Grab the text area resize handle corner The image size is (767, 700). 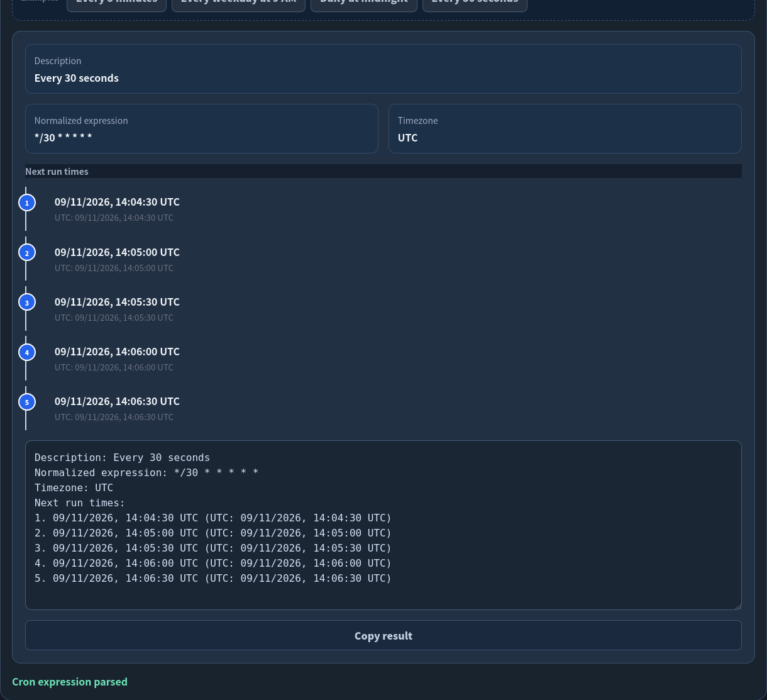(x=737, y=606)
